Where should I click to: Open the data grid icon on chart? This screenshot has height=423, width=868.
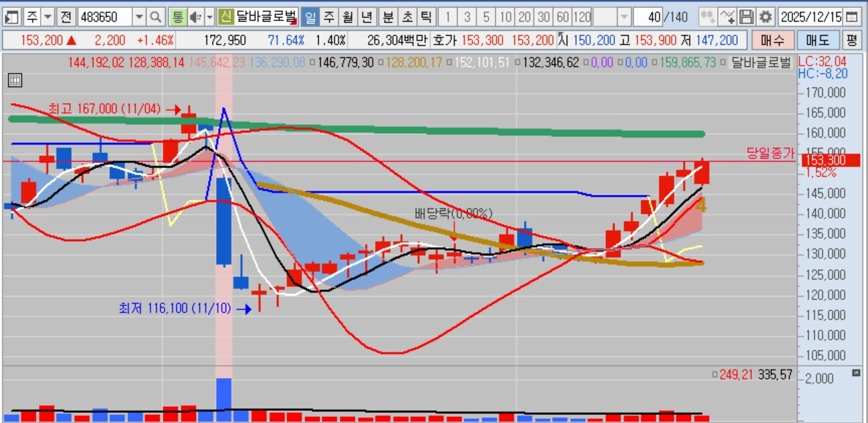pos(15,81)
